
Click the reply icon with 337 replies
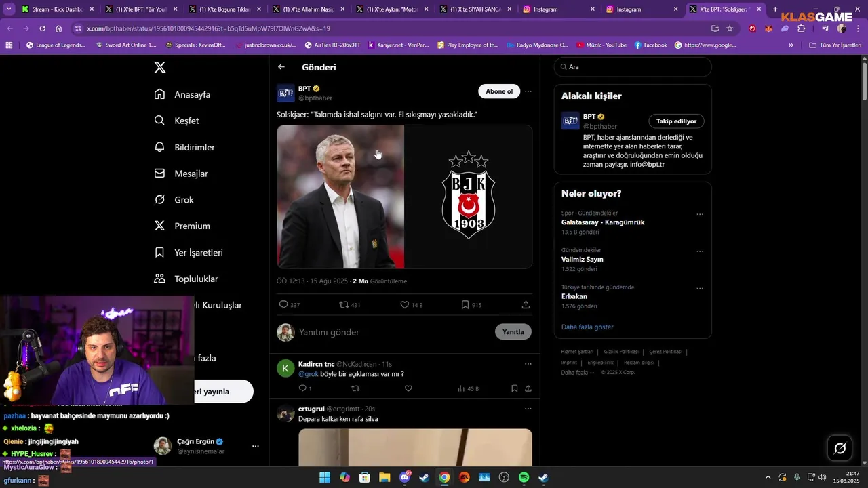[x=284, y=305]
